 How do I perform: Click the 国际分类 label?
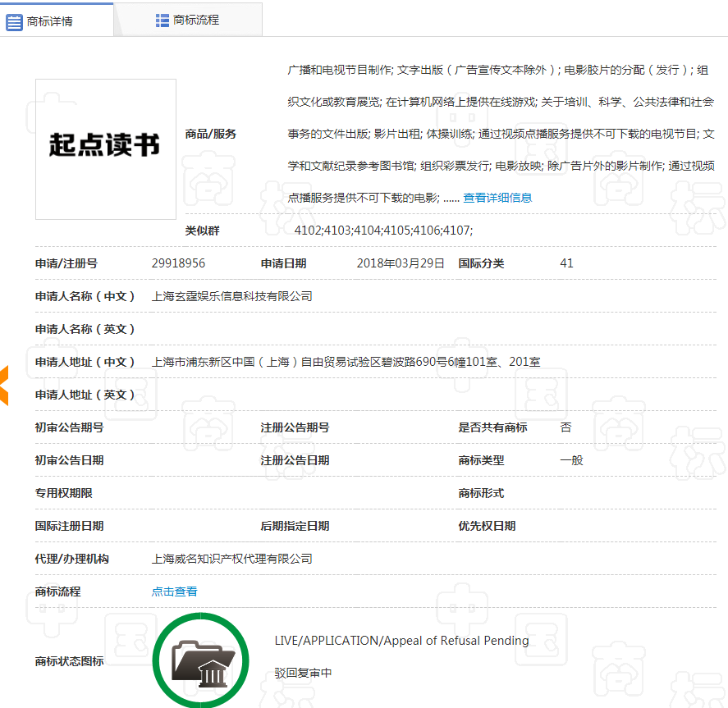(x=481, y=263)
